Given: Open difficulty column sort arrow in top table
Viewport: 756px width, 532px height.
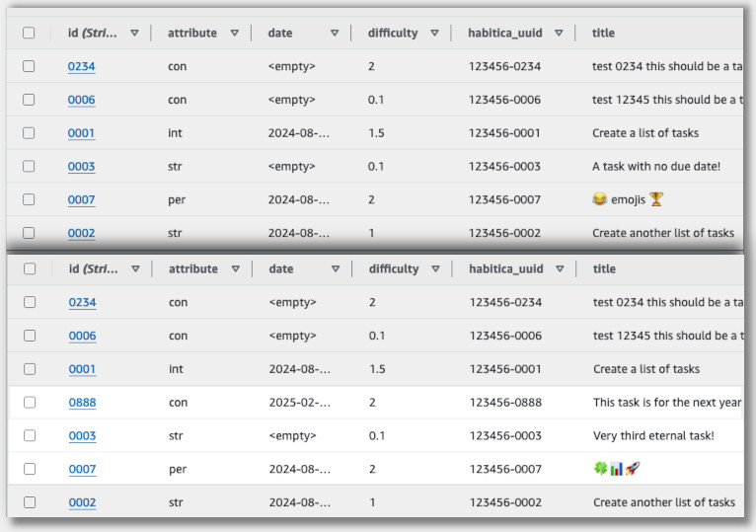Looking at the screenshot, I should [x=434, y=33].
